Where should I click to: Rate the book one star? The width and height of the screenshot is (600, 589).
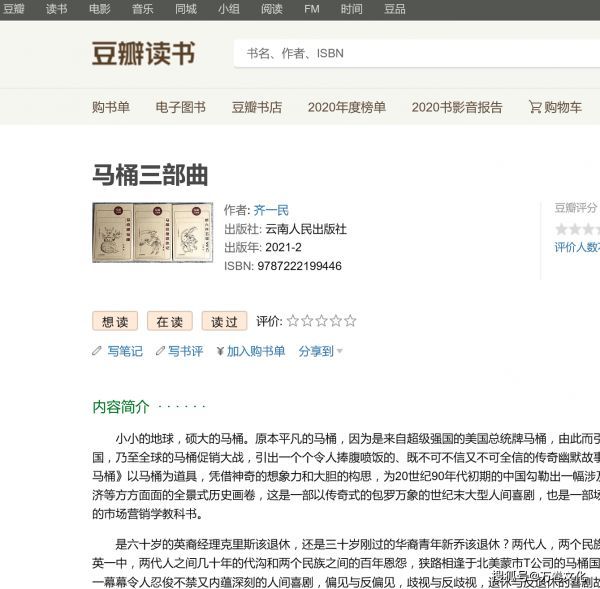(293, 320)
